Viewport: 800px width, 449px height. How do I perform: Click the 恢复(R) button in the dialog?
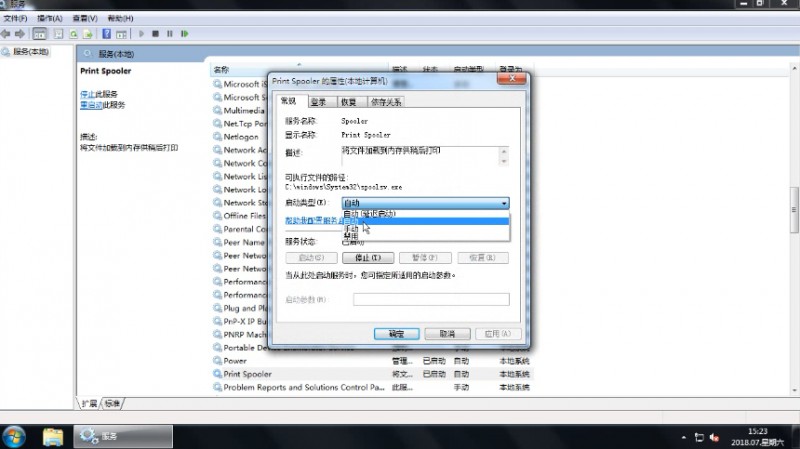click(x=483, y=258)
